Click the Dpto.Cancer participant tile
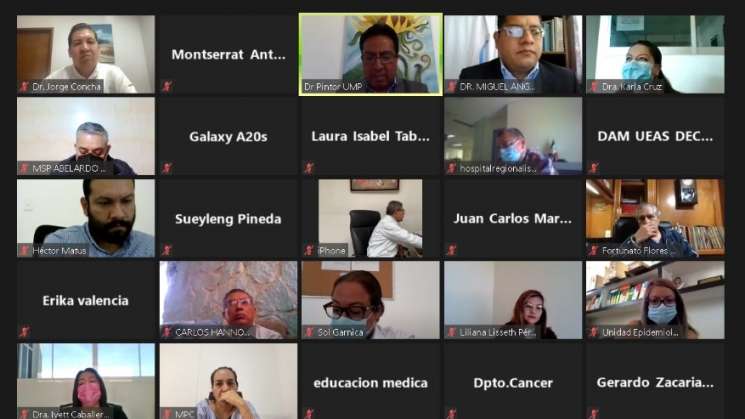Image resolution: width=745 pixels, height=419 pixels. (x=513, y=381)
